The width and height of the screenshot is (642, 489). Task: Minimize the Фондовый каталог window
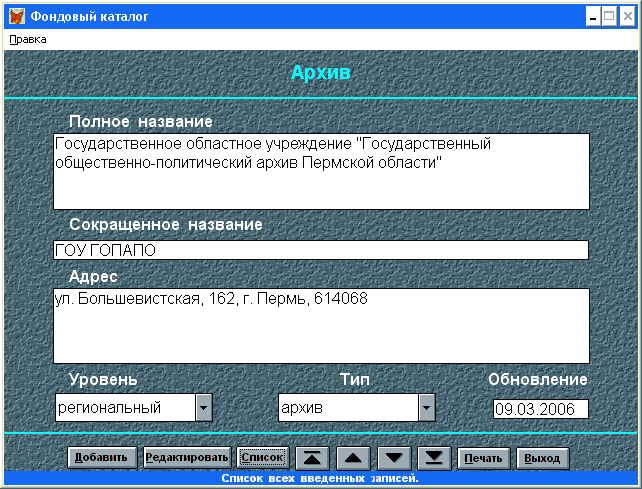pos(592,17)
